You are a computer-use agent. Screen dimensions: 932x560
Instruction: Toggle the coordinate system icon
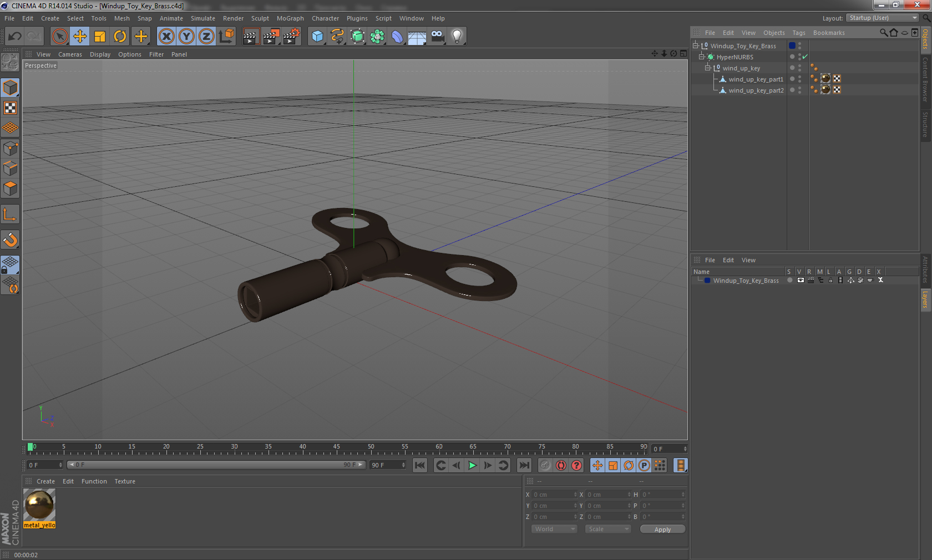coord(226,37)
